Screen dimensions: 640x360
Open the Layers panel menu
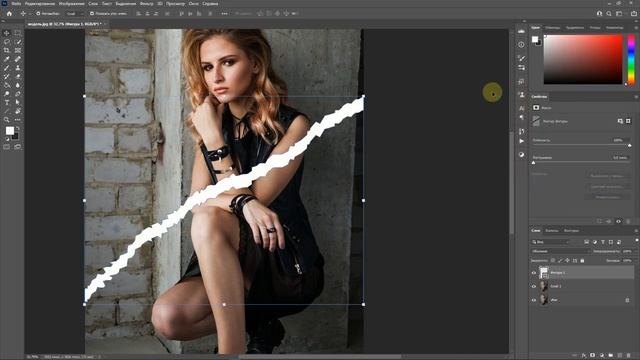(x=636, y=231)
